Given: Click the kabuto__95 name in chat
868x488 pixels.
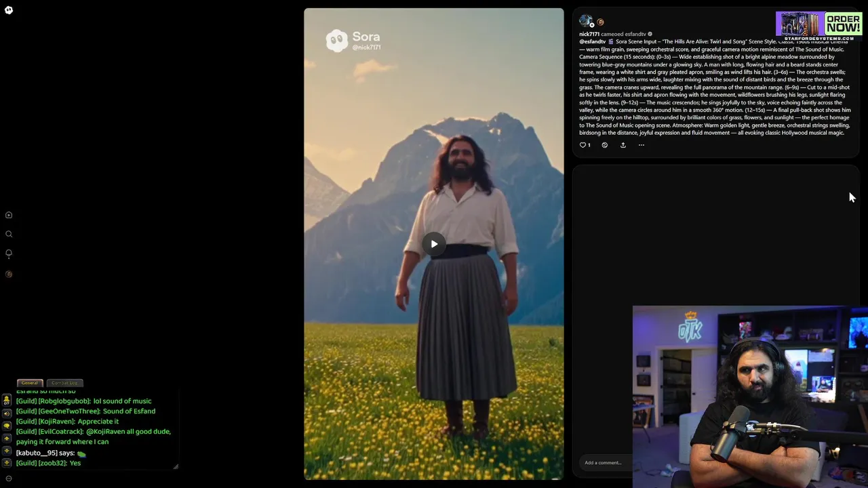Looking at the screenshot, I should [x=37, y=453].
